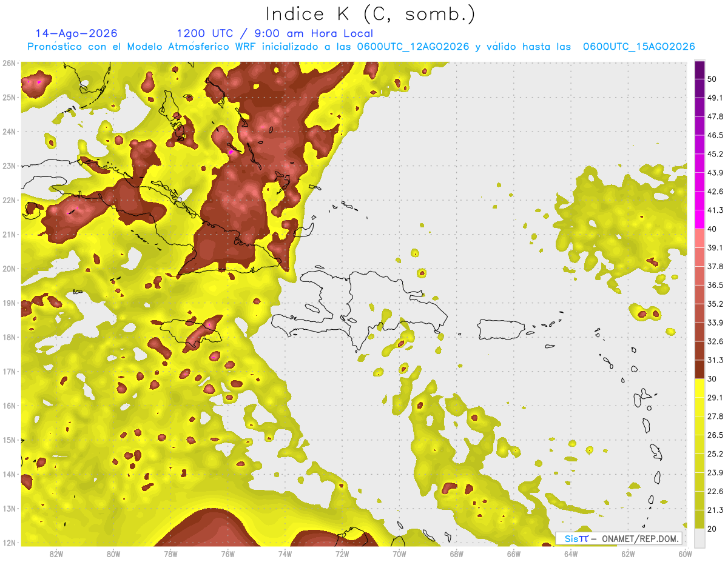Screen dimensions: 728x562
Task: Click the 82W longitude label
Action: pyautogui.click(x=56, y=554)
